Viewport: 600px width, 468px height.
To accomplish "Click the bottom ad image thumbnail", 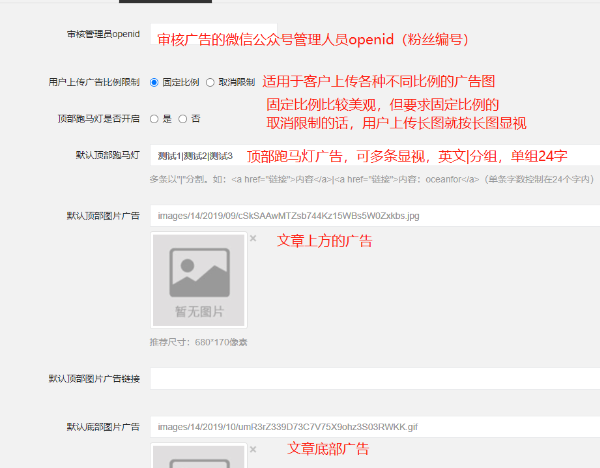I will click(199, 455).
